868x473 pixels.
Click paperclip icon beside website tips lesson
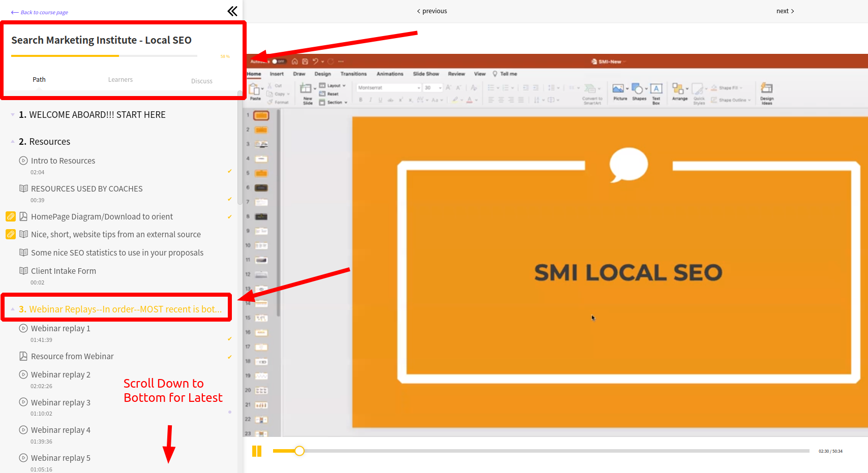[x=11, y=234]
